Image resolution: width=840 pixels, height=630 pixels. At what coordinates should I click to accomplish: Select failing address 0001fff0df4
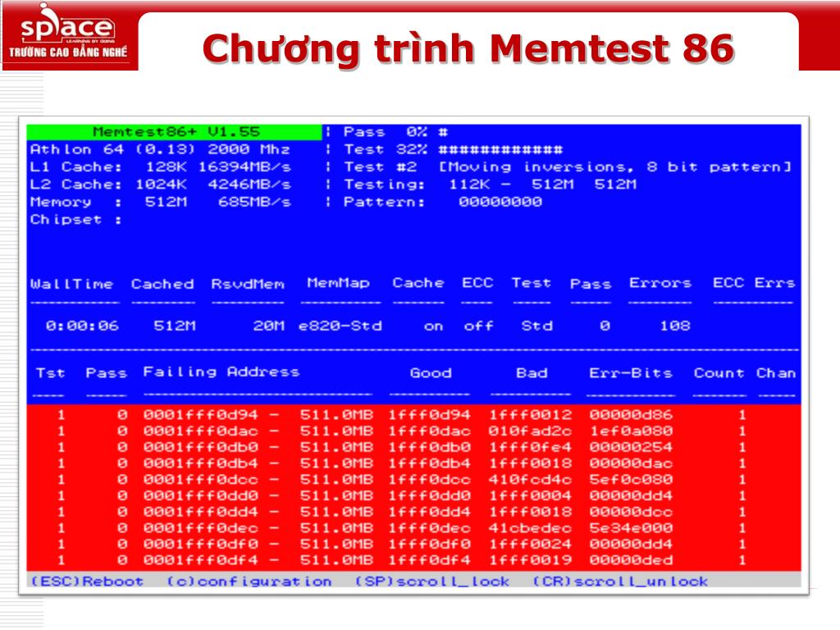tap(200, 559)
